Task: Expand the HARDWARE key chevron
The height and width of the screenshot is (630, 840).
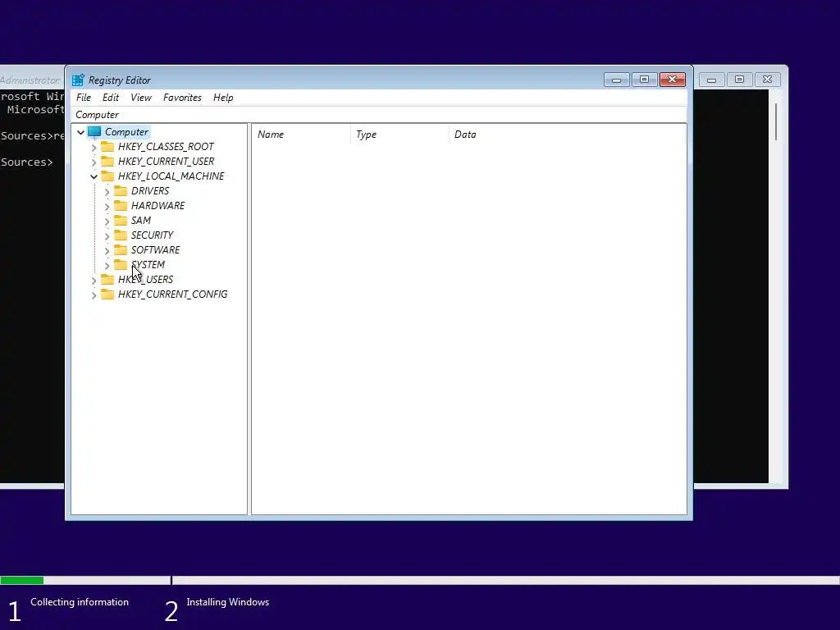Action: pos(107,206)
